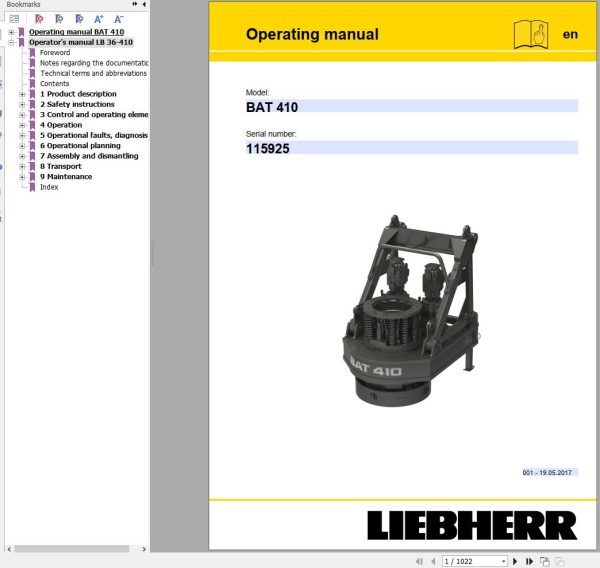Image resolution: width=600 pixels, height=568 pixels.
Task: Decrease bookmark font size (A-)
Action: coord(119,19)
